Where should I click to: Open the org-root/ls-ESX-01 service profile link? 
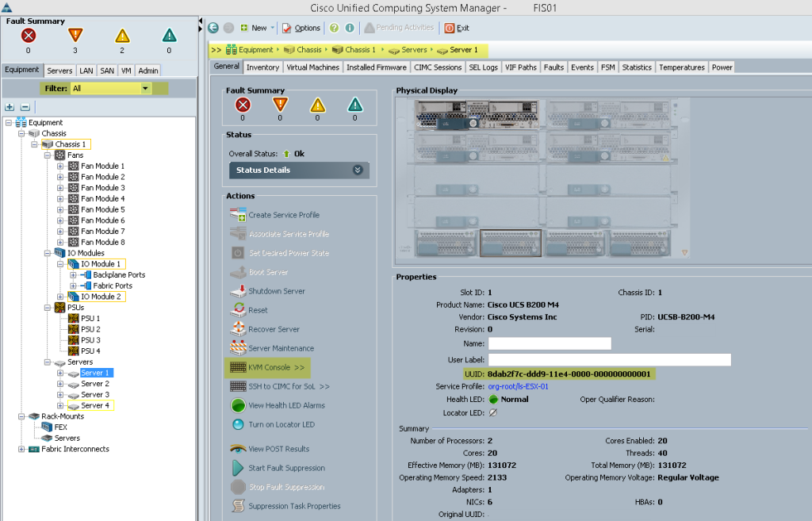(518, 386)
